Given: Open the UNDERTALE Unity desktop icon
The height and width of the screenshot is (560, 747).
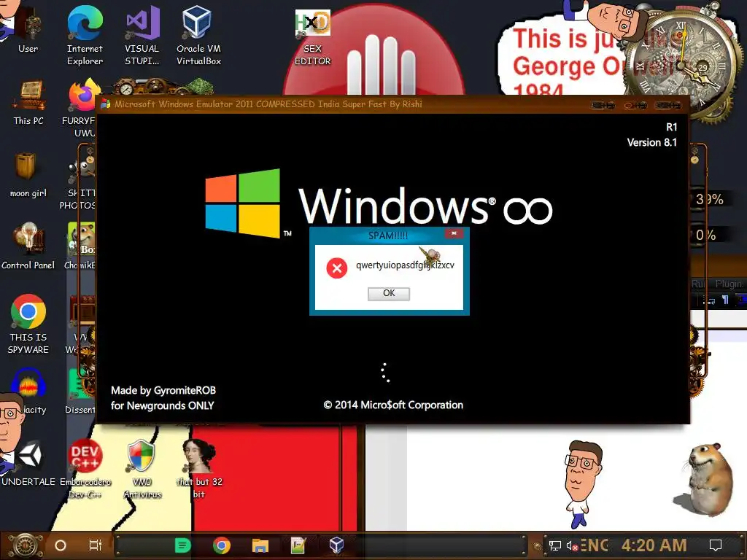Looking at the screenshot, I should 29,463.
